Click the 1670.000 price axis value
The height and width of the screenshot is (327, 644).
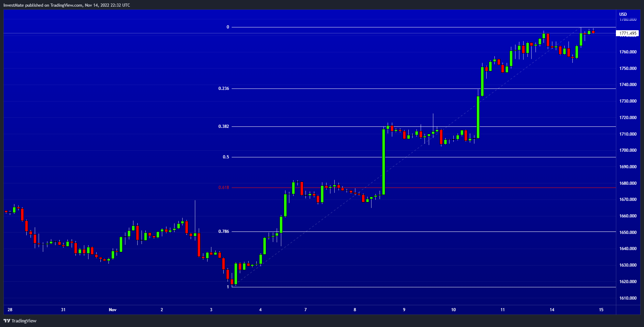tap(628, 200)
